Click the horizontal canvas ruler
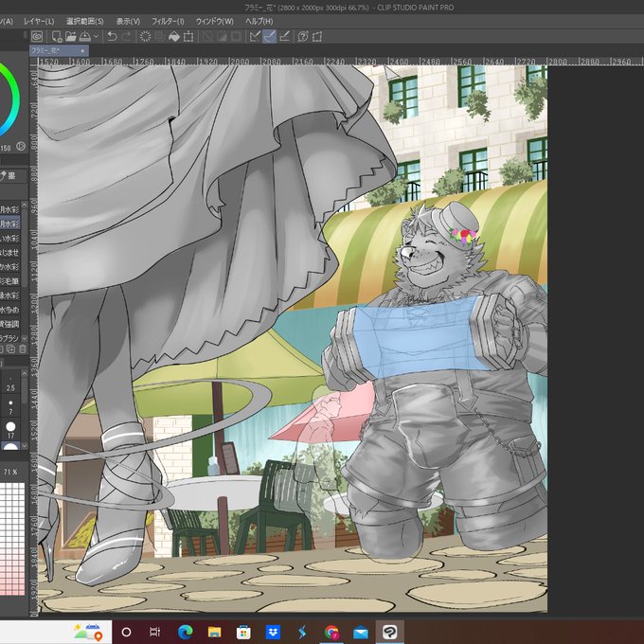This screenshot has height=644, width=644. [341, 62]
